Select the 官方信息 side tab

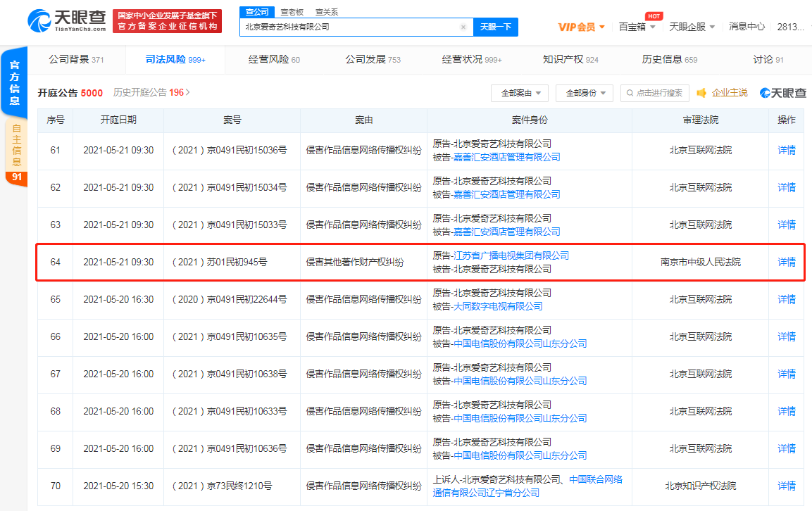pyautogui.click(x=15, y=83)
